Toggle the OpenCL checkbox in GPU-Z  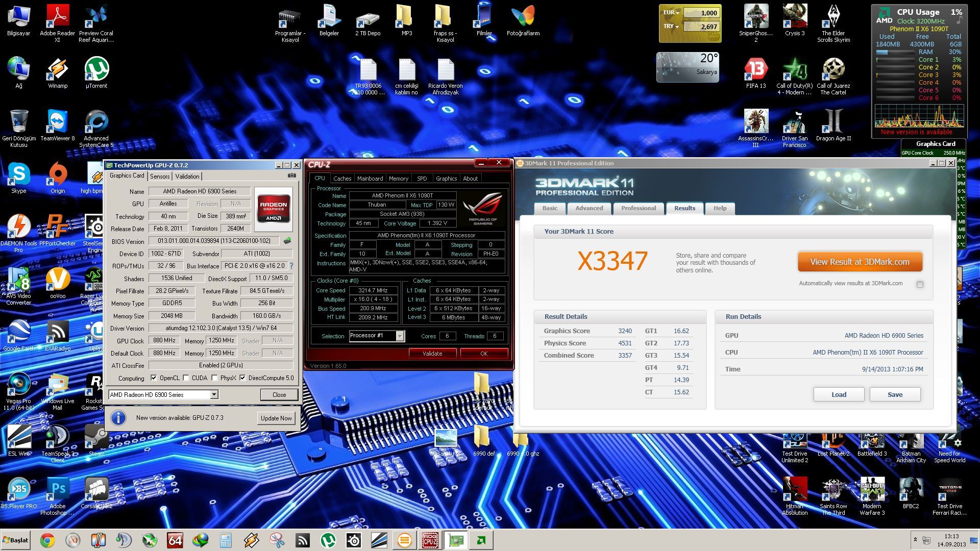point(154,378)
